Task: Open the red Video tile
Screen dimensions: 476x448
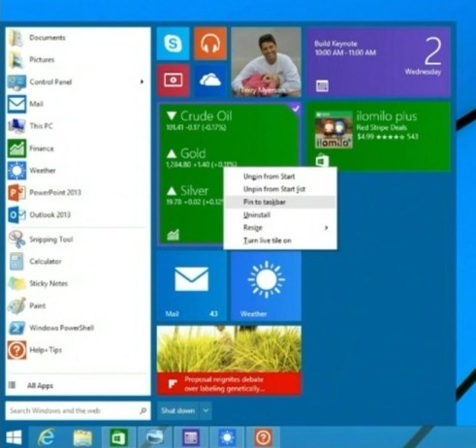Action: point(173,80)
